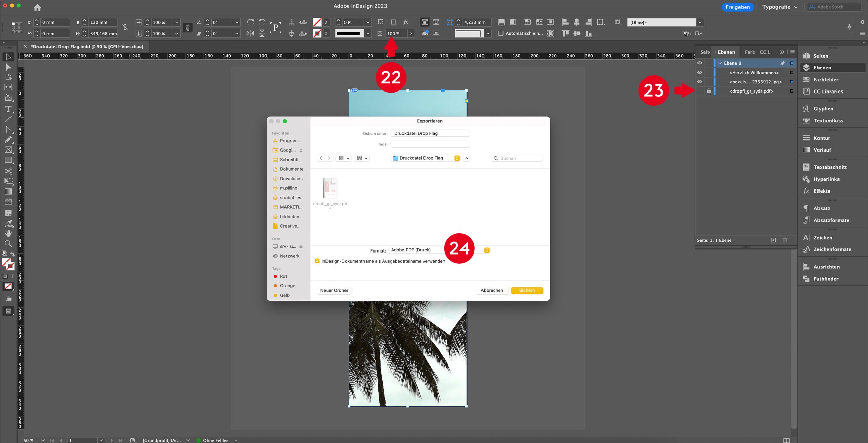Open the Pathfinder panel
The width and height of the screenshot is (868, 443).
[x=826, y=279]
